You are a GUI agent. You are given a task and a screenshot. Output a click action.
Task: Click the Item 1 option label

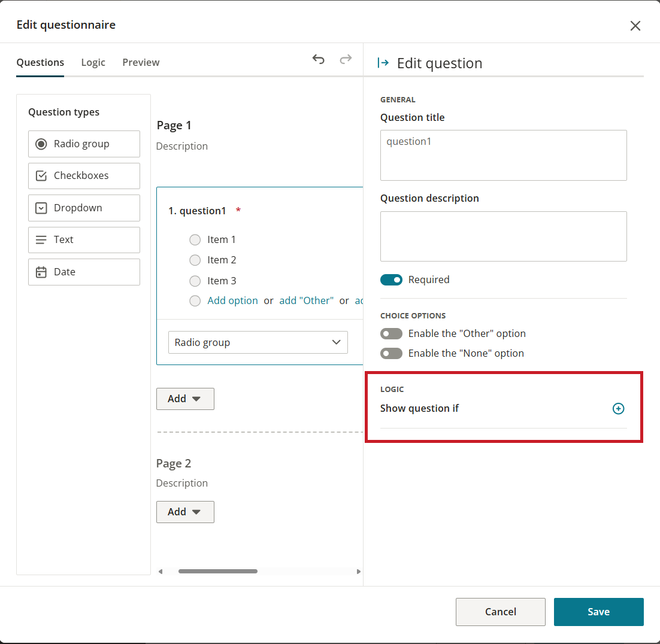coord(222,240)
